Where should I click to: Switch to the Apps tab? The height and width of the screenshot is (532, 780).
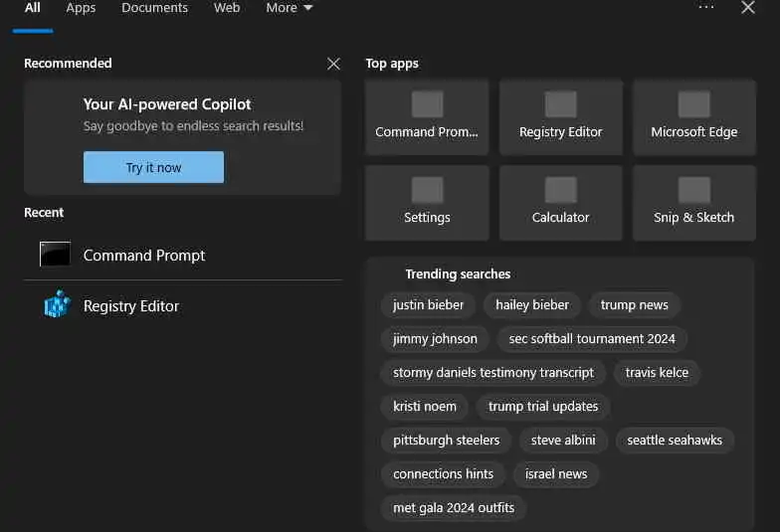(81, 8)
